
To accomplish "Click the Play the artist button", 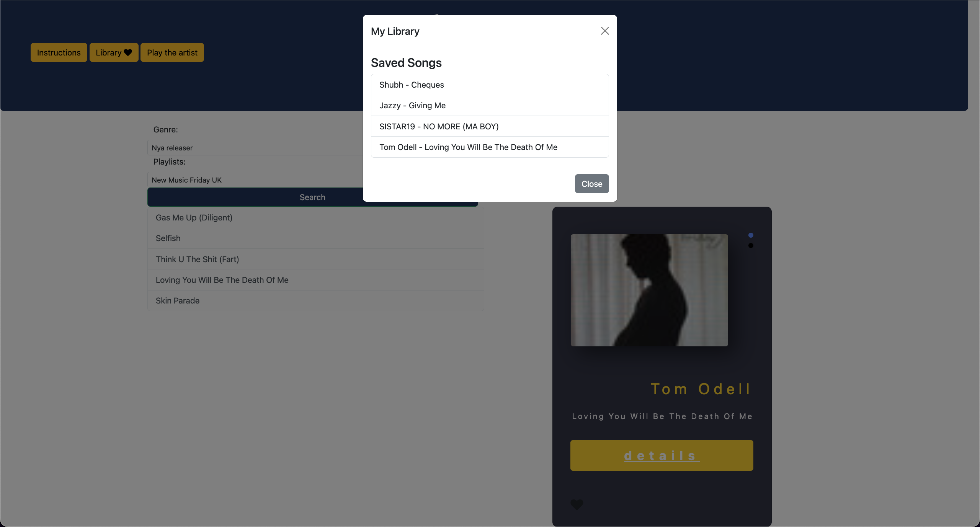I will 172,52.
